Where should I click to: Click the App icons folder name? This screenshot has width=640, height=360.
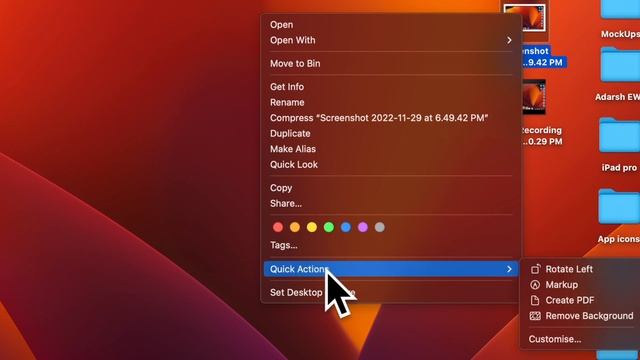(619, 239)
